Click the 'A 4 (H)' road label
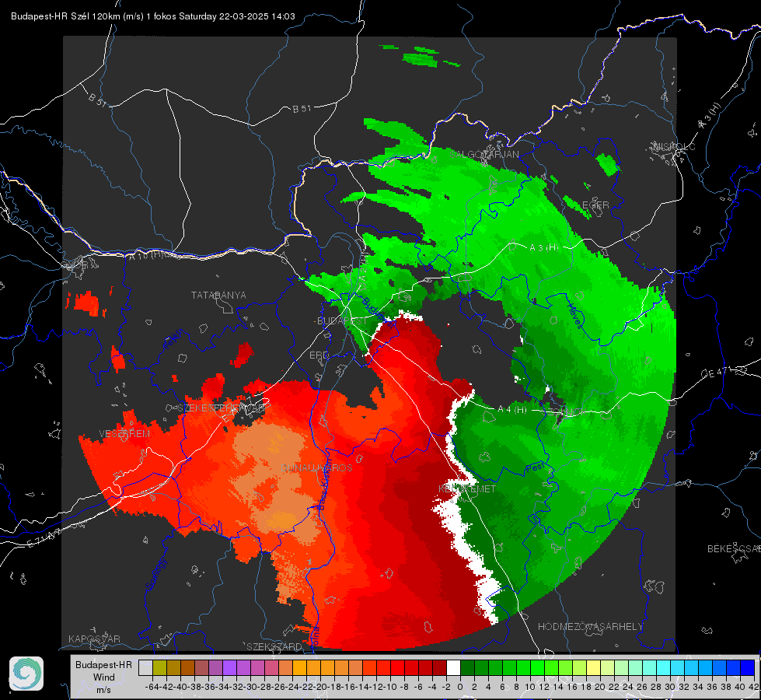The image size is (761, 700). tap(512, 410)
